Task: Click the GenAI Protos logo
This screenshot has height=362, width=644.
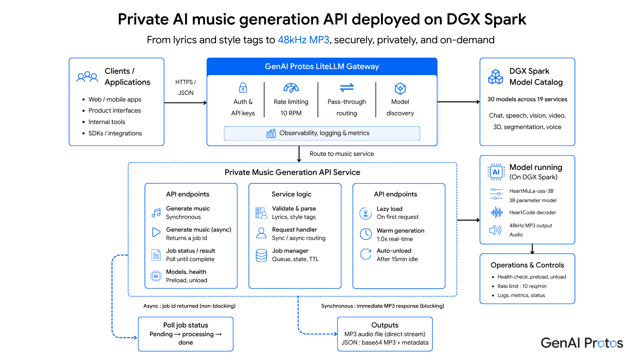Action: 582,343
